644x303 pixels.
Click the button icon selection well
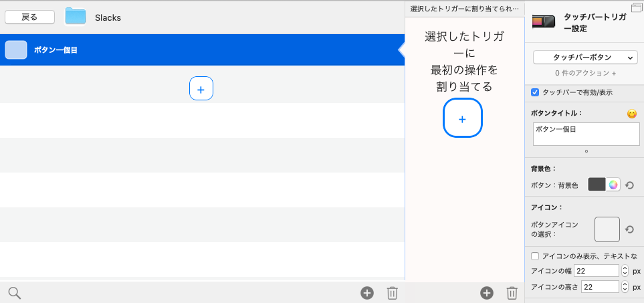607,229
